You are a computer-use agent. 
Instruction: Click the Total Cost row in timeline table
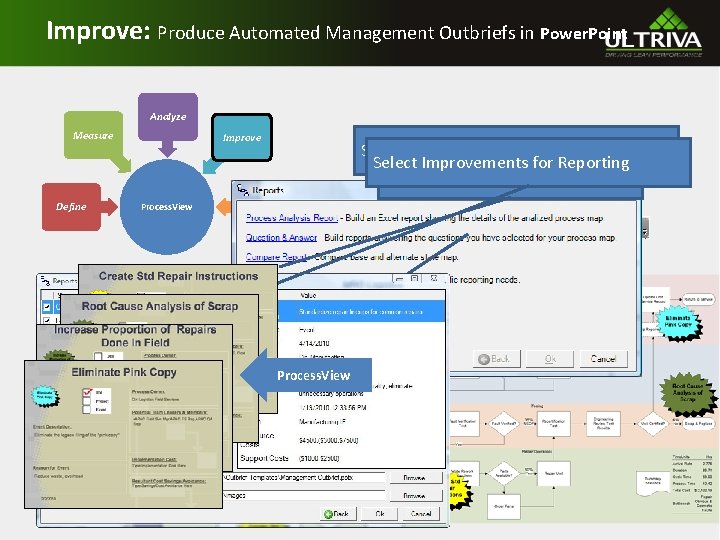(x=692, y=490)
